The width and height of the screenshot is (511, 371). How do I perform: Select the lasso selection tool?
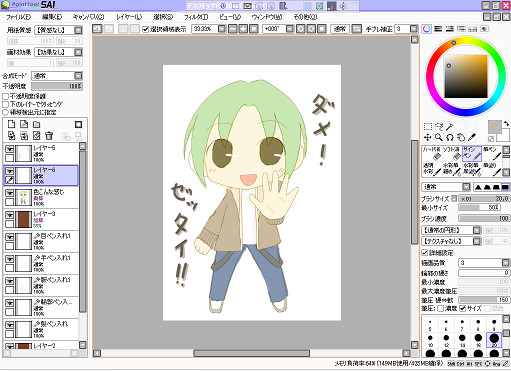[x=439, y=126]
